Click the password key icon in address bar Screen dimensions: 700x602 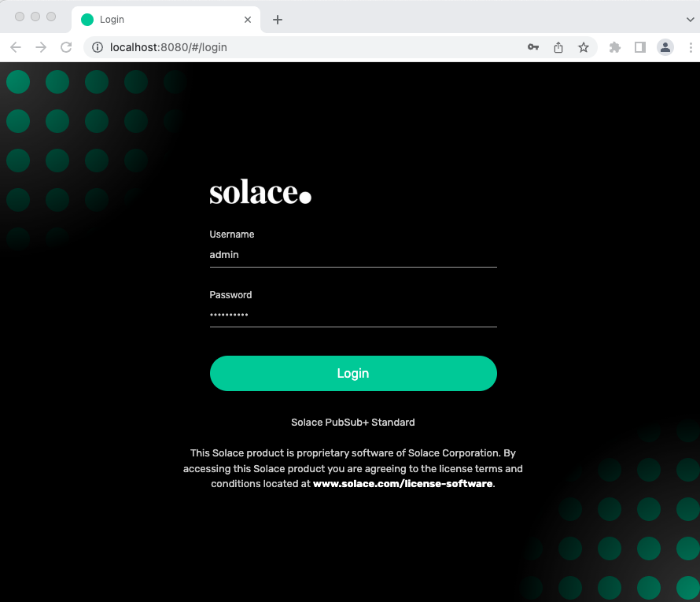point(533,47)
